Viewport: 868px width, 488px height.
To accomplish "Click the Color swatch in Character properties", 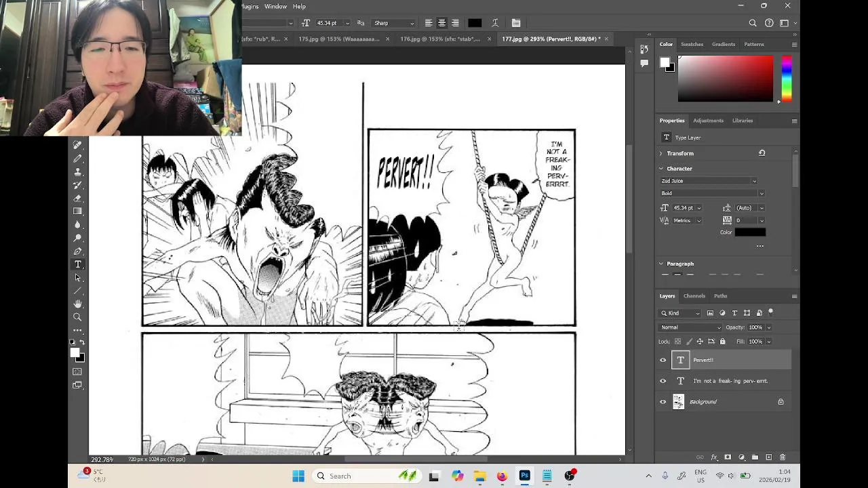I will 750,232.
